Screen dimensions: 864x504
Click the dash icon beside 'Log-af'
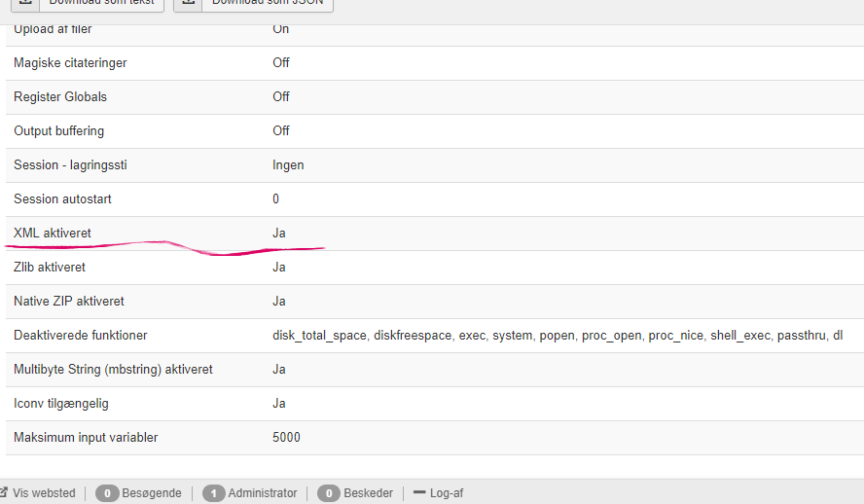[x=419, y=492]
